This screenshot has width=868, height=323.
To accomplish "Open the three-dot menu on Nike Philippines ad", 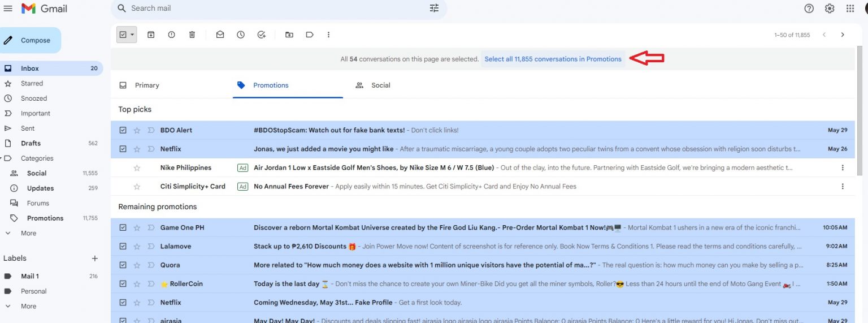I will click(843, 168).
